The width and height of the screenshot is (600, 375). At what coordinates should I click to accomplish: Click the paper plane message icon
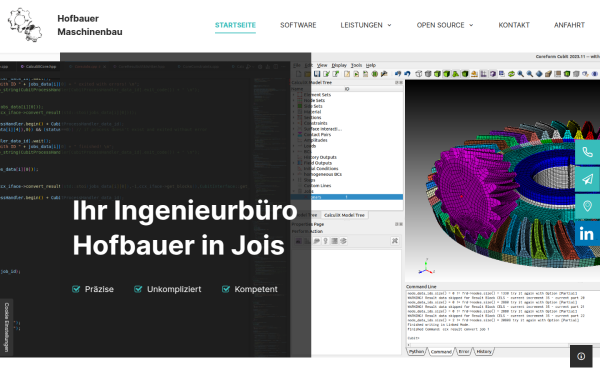(587, 179)
